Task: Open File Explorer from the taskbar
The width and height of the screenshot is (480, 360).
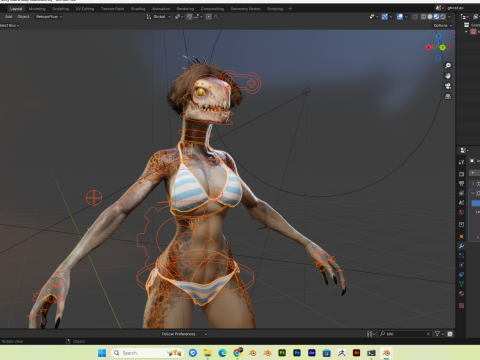Action: (208, 353)
